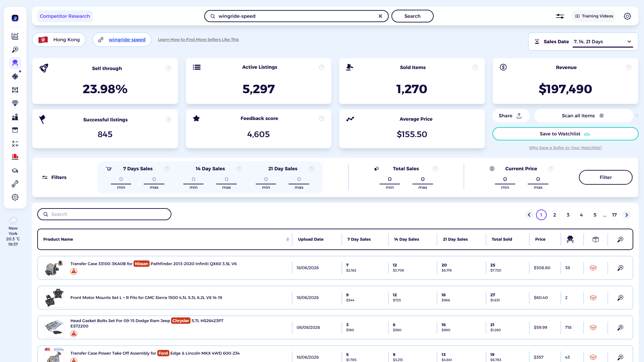Click Scan all Items button

click(583, 116)
